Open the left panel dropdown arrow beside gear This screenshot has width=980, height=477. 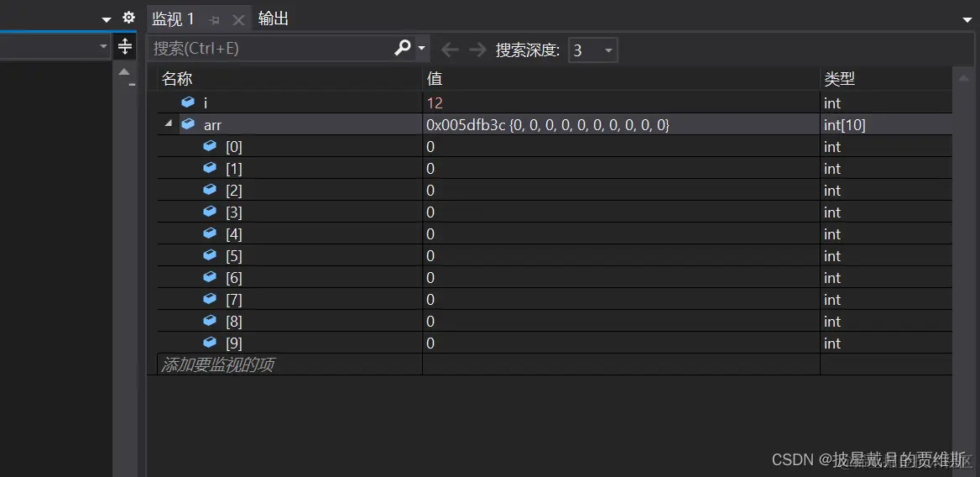107,20
